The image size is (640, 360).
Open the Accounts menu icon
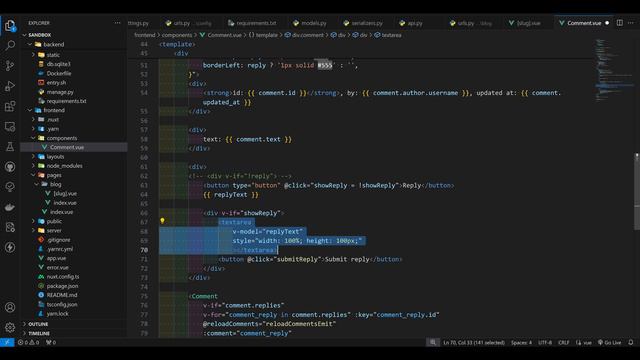(10, 307)
